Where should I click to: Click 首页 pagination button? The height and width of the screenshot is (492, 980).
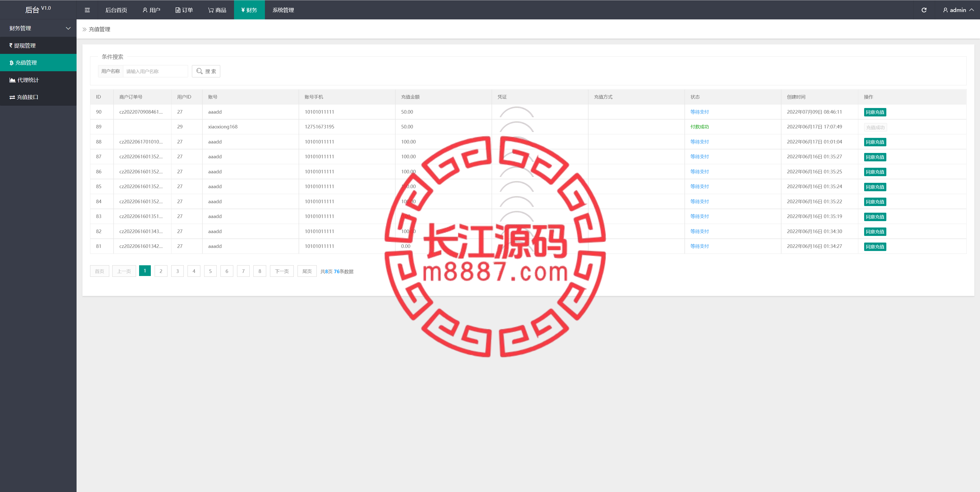[x=99, y=271]
